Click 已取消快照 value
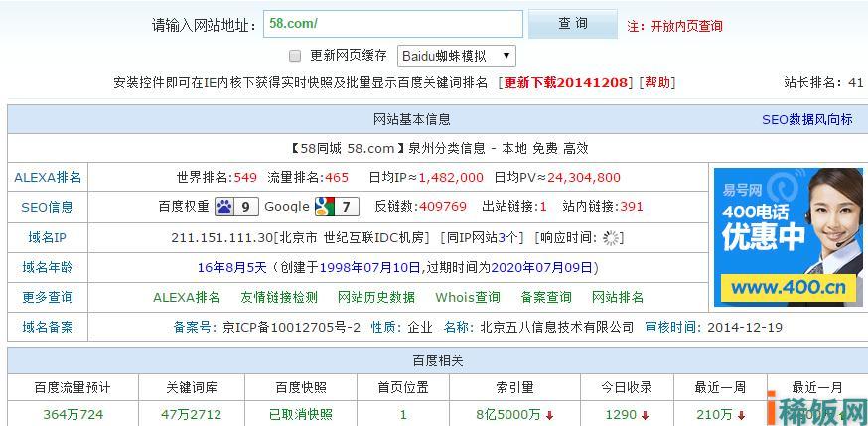Image resolution: width=868 pixels, height=426 pixels. click(301, 415)
